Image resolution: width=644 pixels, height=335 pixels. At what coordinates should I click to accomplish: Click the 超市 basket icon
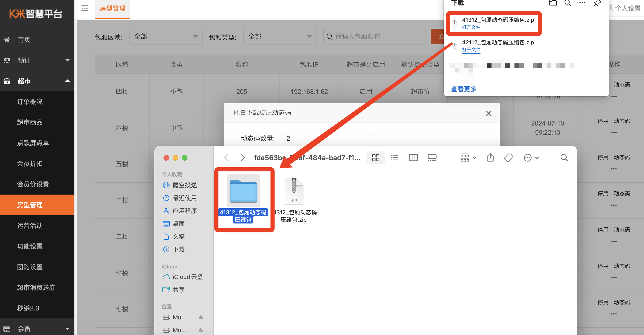click(7, 81)
